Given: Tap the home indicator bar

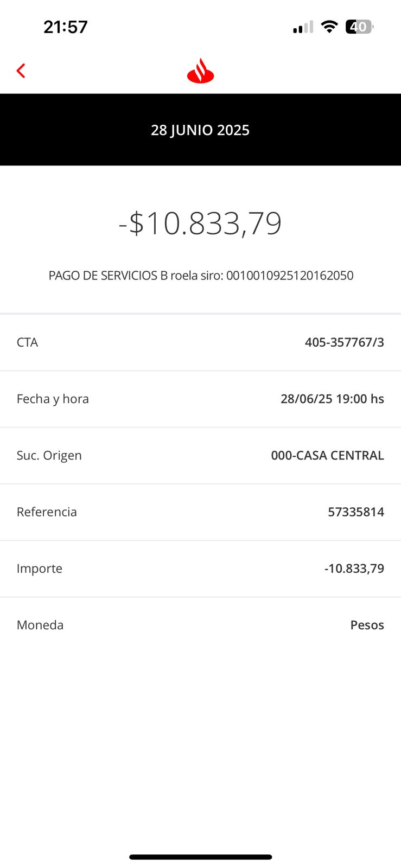Looking at the screenshot, I should click(x=200, y=857).
